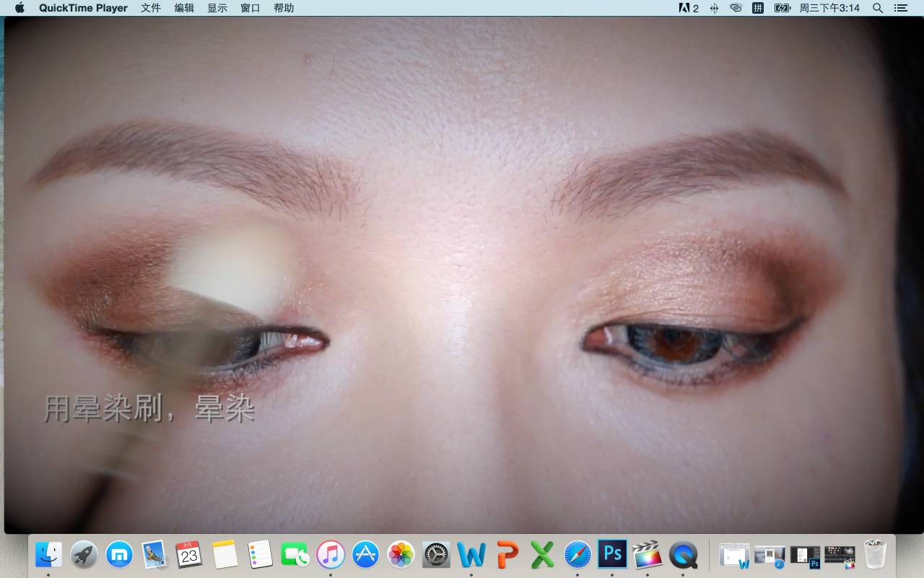Open the Notification Center list icon
Viewport: 924px width, 578px height.
point(900,8)
